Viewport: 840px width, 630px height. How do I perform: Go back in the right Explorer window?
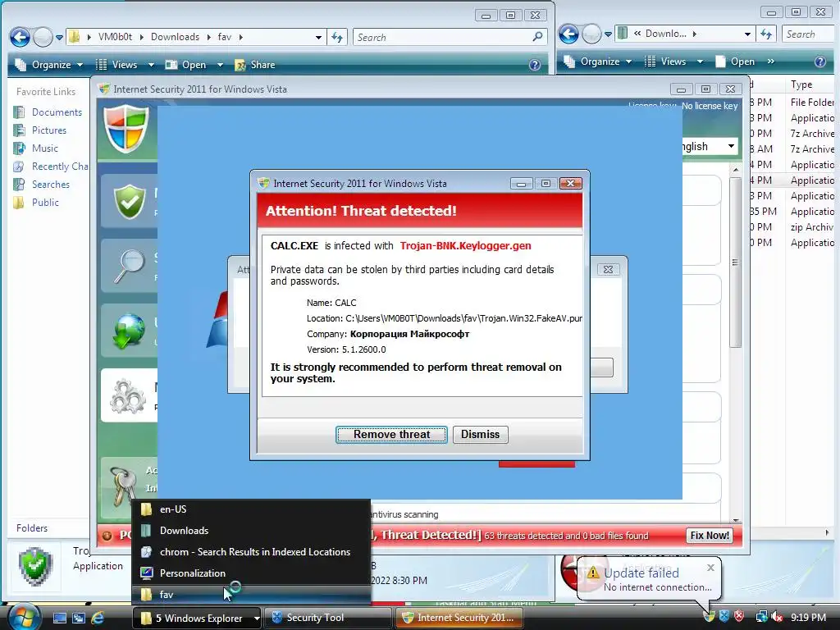pos(568,34)
